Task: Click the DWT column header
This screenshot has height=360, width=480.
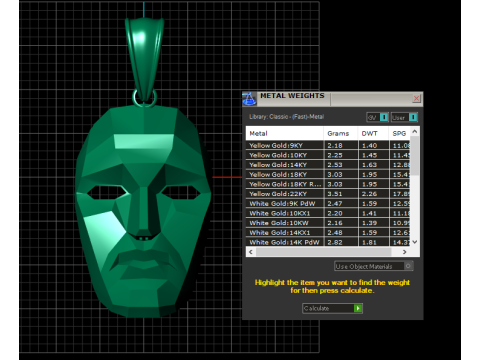Action: point(373,133)
